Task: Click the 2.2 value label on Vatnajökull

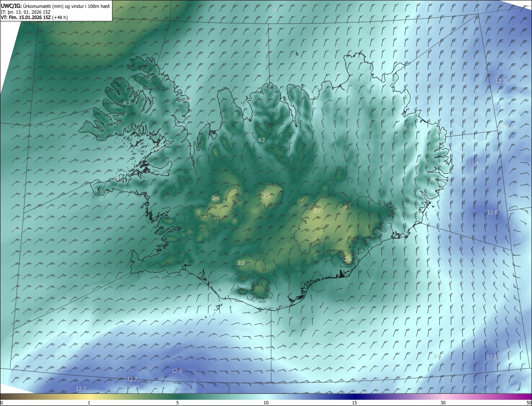Action: 317,211
